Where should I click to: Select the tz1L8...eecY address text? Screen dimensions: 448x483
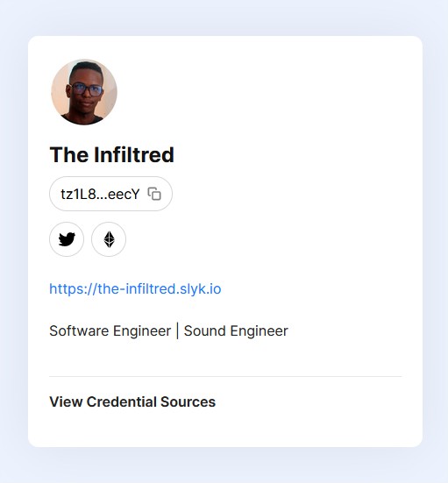[100, 194]
